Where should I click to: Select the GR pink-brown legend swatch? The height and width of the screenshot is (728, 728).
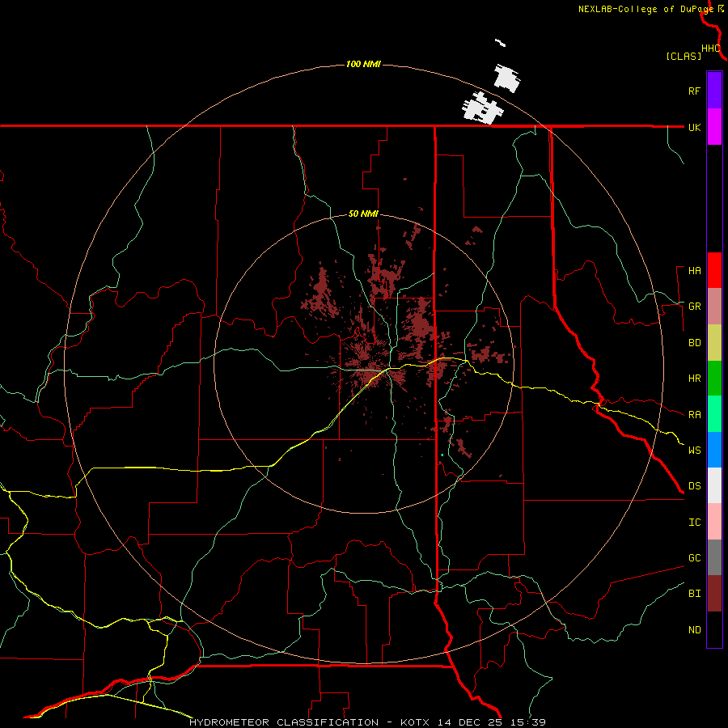pyautogui.click(x=714, y=307)
